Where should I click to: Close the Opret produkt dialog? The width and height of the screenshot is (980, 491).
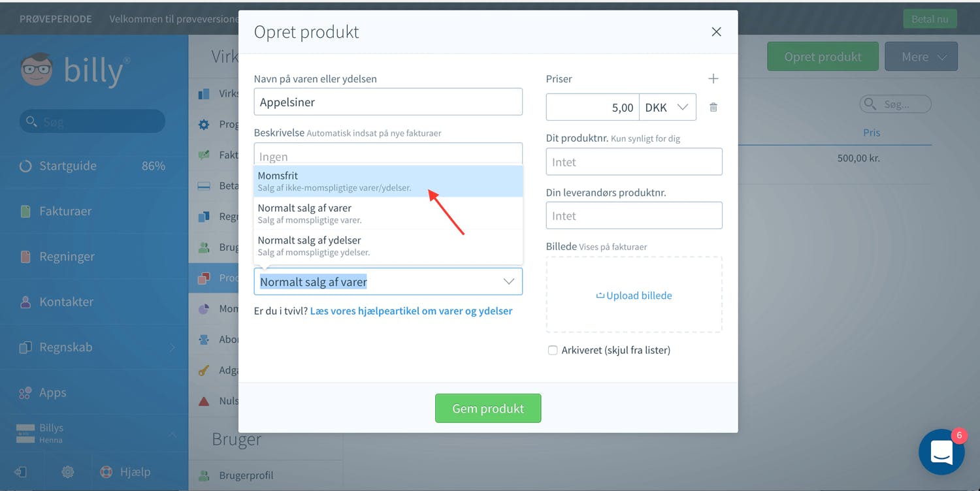(x=717, y=31)
